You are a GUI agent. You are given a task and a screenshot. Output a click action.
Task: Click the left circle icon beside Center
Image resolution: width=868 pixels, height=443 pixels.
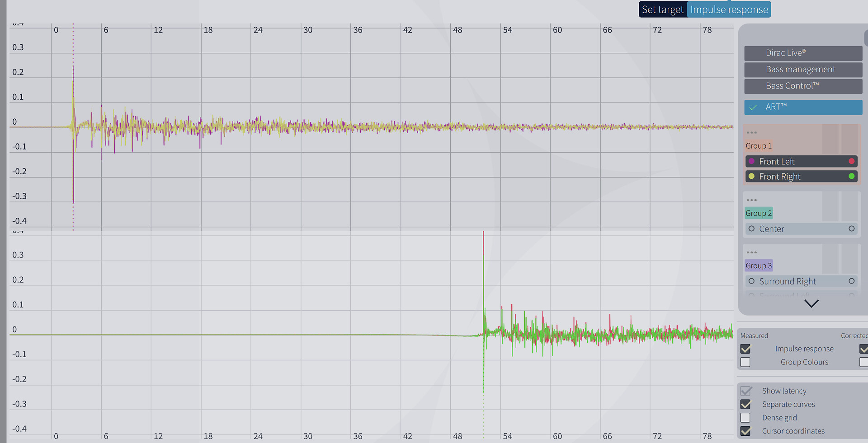[x=751, y=228]
